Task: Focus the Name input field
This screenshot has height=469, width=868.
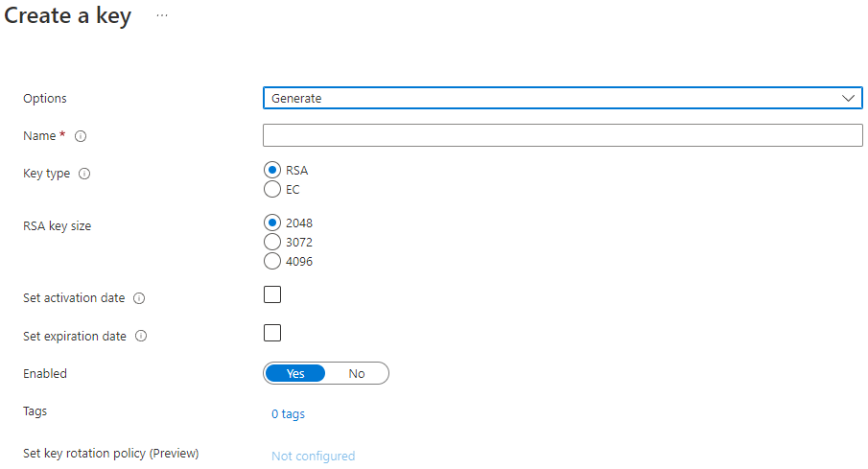Action: pyautogui.click(x=562, y=135)
